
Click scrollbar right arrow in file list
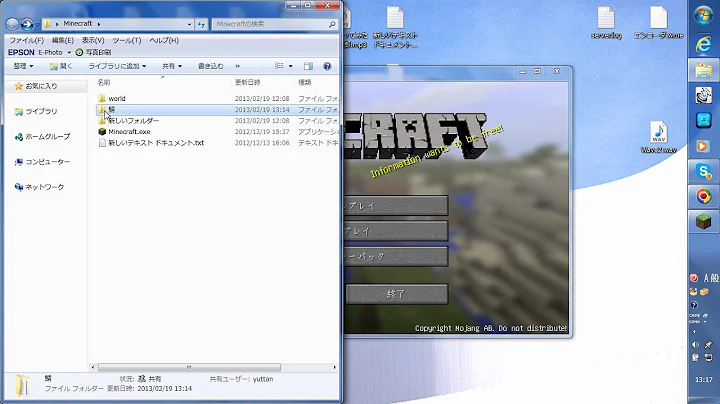click(334, 367)
